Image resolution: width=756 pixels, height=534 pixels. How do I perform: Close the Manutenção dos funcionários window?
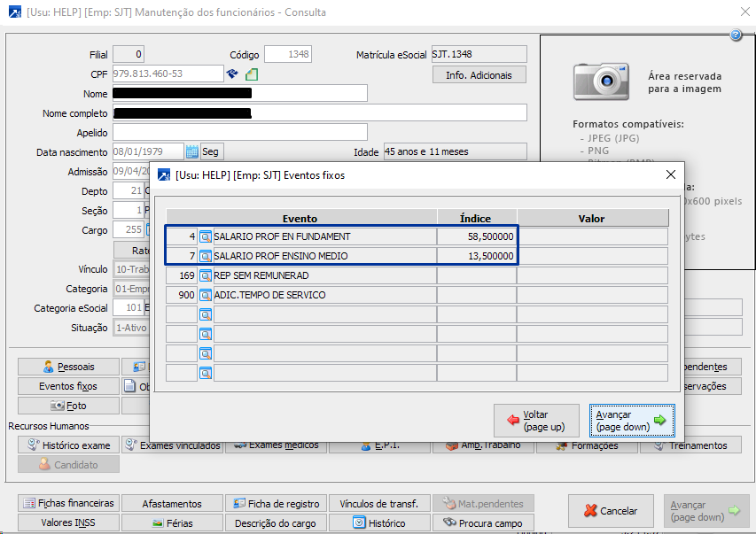744,12
